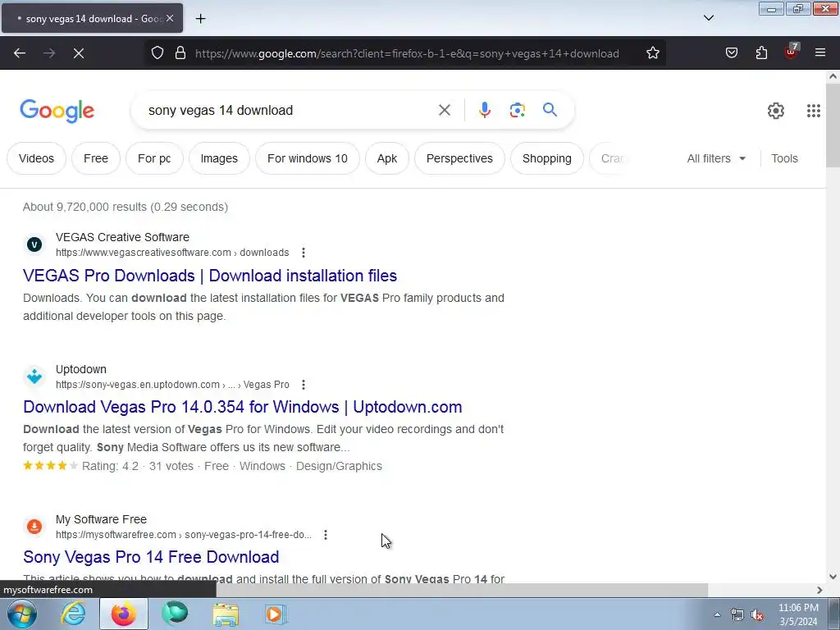This screenshot has height=630, width=840.
Task: Click the Uptodown site favicon
Action: [34, 377]
